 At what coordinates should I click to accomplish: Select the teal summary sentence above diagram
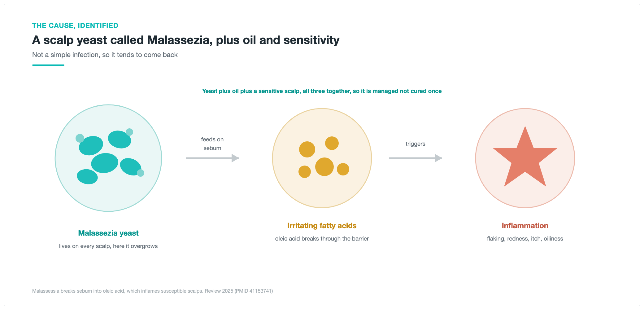[x=322, y=91]
